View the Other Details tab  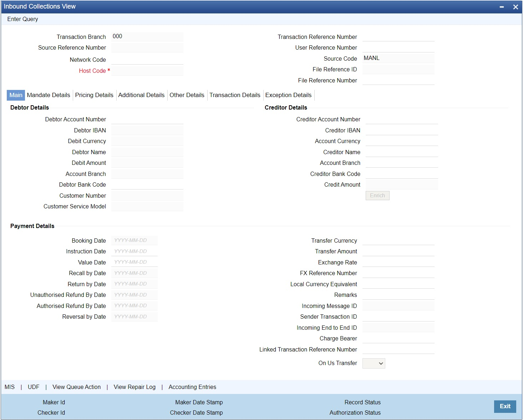pos(187,95)
